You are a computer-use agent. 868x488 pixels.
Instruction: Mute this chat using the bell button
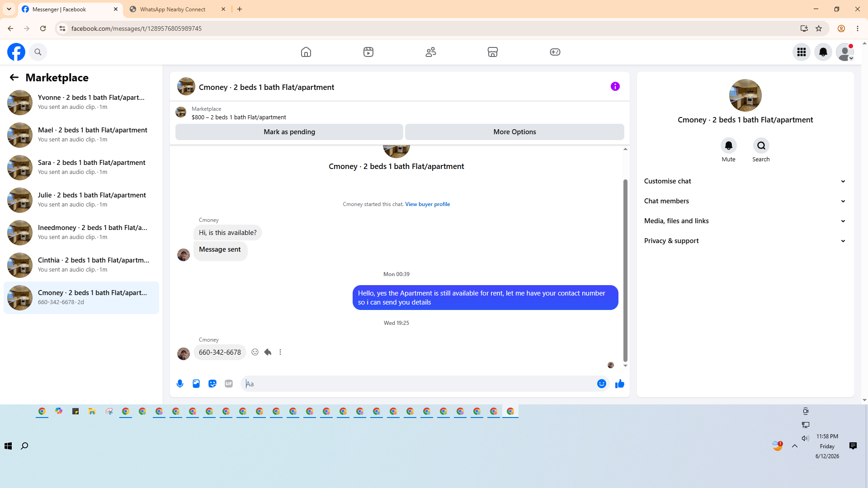(x=729, y=145)
